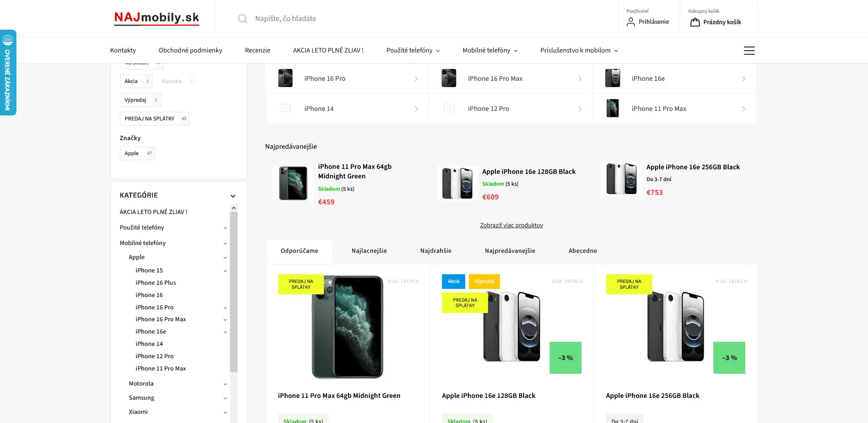Click the iPhone 16e category thumbnail
868x423 pixels.
[x=613, y=78]
